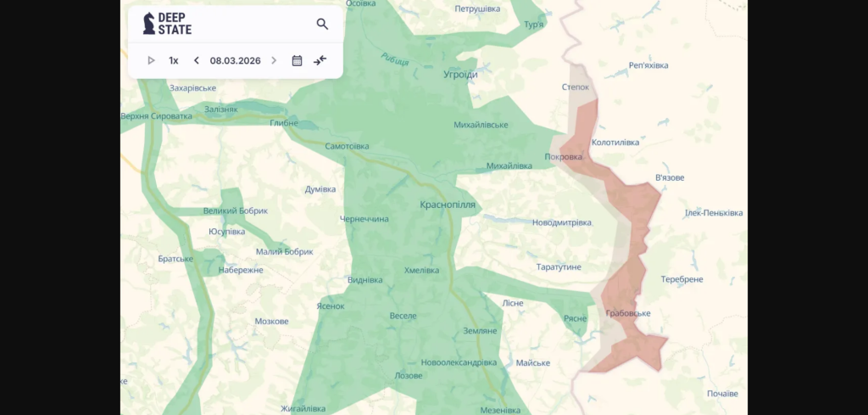Click the Угроїди settlement label
Image resolution: width=868 pixels, height=415 pixels.
[460, 75]
